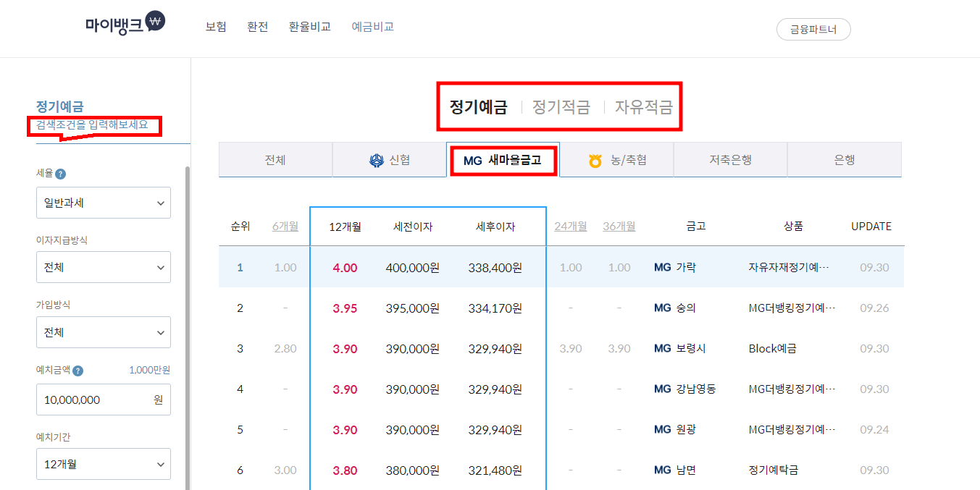The height and width of the screenshot is (490, 980).
Task: Click the 세후이자 column header
Action: 495,227
